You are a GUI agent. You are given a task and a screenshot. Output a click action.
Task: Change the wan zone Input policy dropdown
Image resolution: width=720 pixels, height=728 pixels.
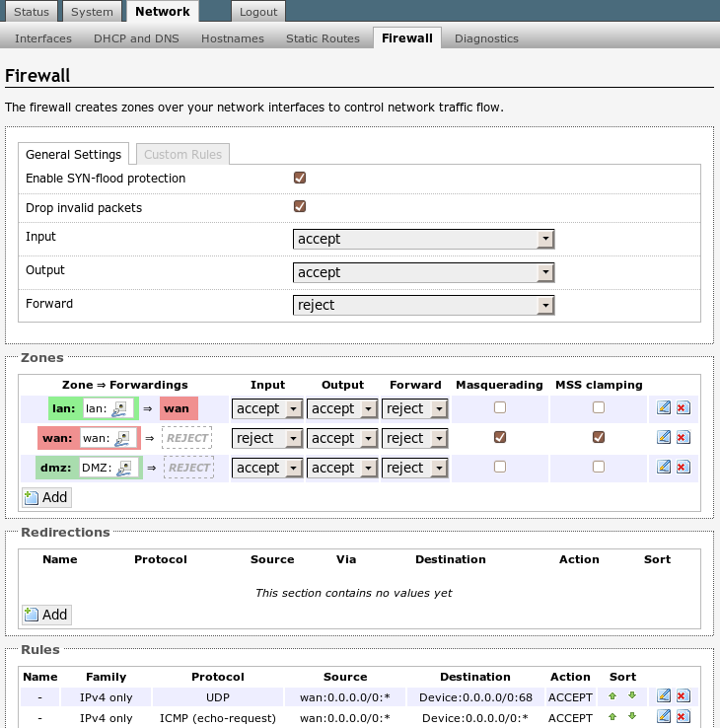267,438
